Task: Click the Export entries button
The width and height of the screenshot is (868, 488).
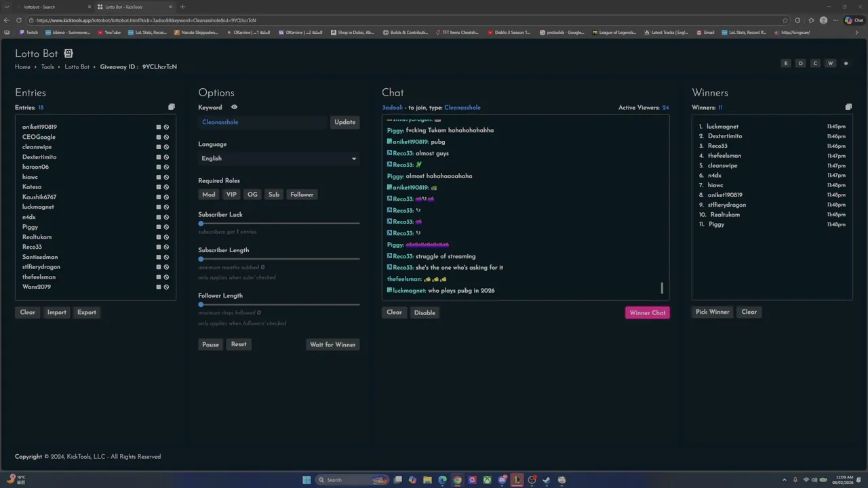Action: (x=87, y=312)
